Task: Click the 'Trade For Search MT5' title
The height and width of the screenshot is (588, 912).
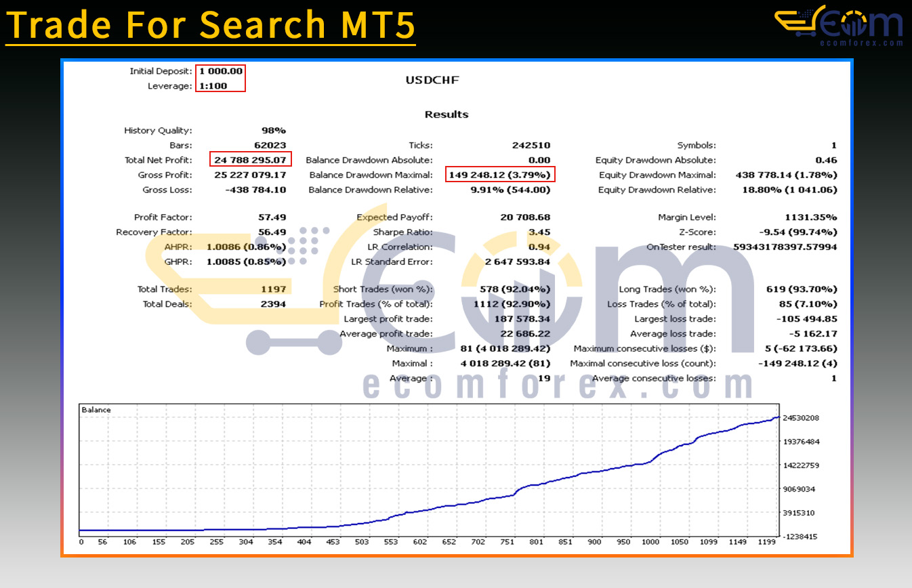Action: coord(210,24)
